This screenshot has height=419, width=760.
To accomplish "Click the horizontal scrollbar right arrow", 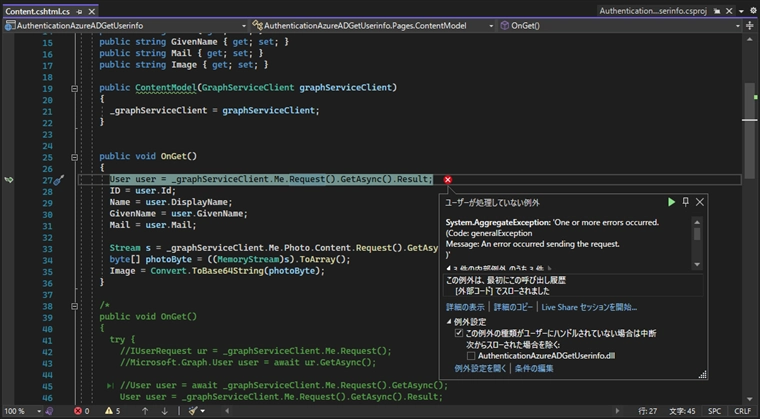I will [617, 411].
